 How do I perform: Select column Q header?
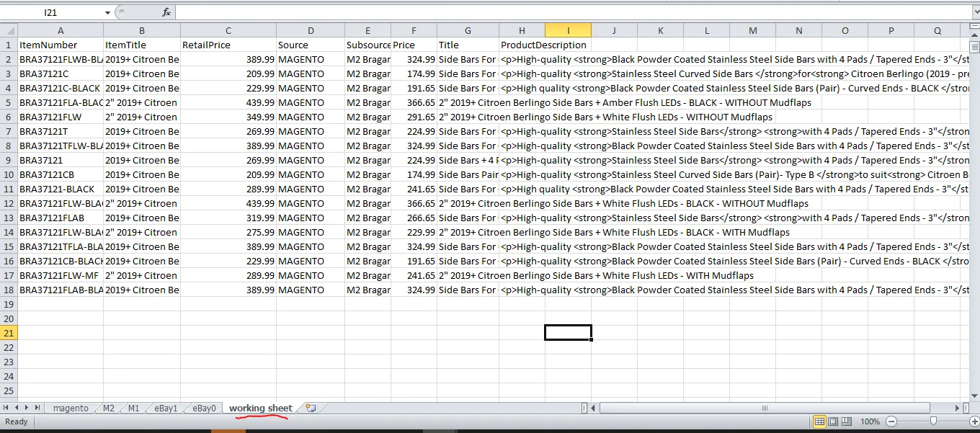coord(937,30)
